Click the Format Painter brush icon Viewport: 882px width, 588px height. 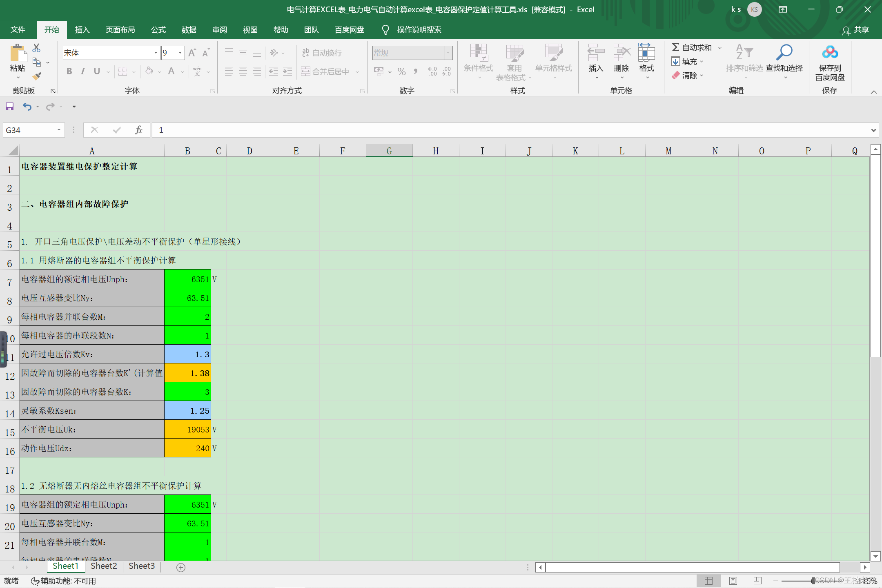37,76
